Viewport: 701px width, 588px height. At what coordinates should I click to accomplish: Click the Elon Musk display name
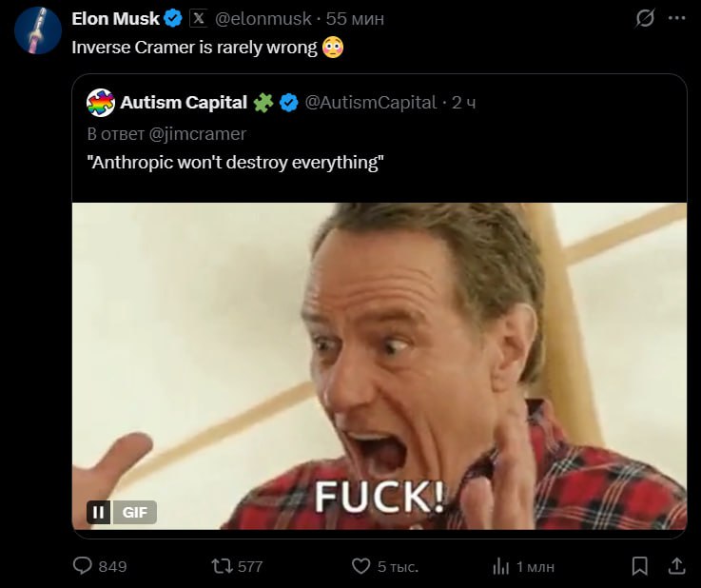115,18
